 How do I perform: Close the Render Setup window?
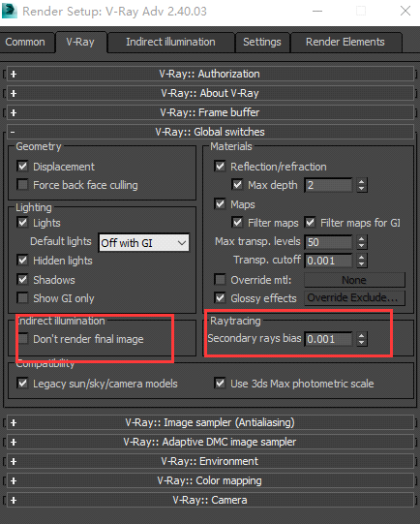[405, 11]
